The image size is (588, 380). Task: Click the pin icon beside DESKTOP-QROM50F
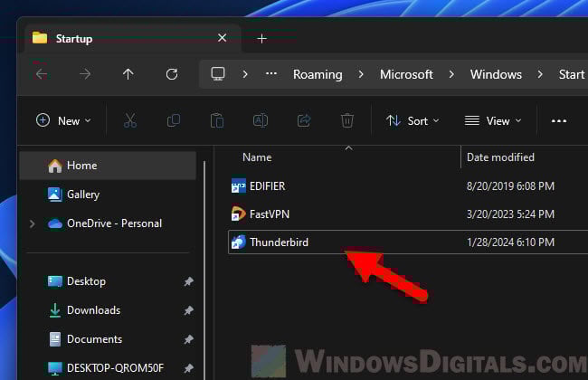click(x=188, y=368)
